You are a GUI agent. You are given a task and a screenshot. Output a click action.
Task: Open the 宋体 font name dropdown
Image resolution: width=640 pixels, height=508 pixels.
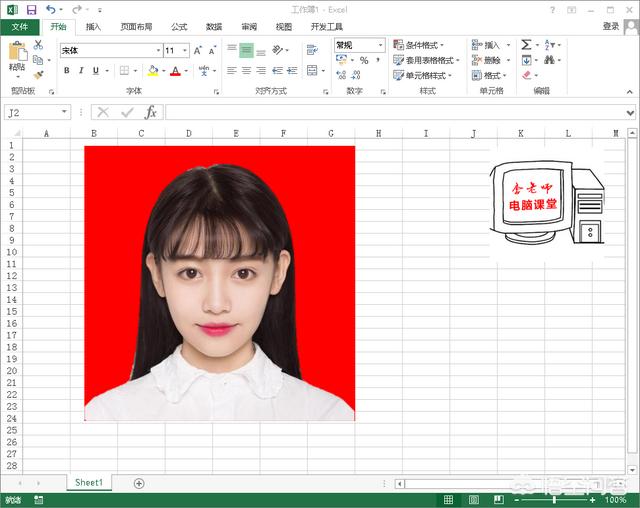(x=158, y=50)
